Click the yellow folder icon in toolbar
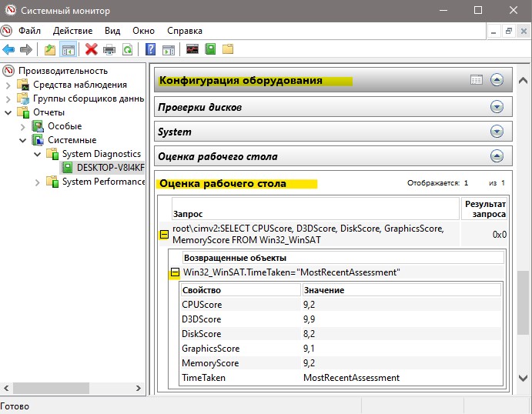The image size is (532, 414). click(228, 49)
